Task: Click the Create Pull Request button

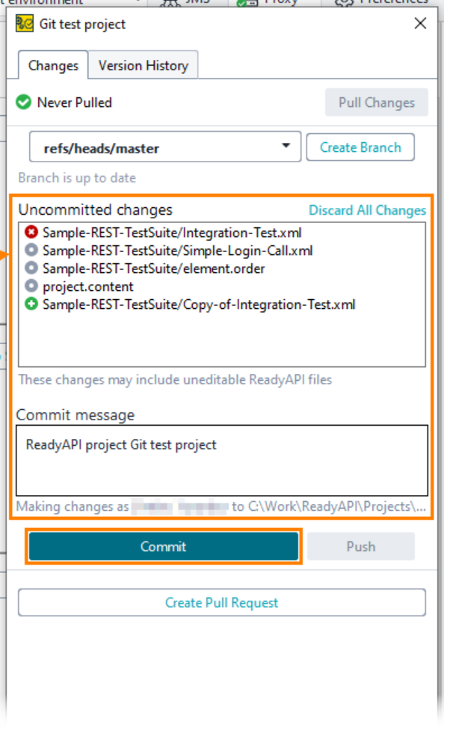Action: pyautogui.click(x=222, y=602)
